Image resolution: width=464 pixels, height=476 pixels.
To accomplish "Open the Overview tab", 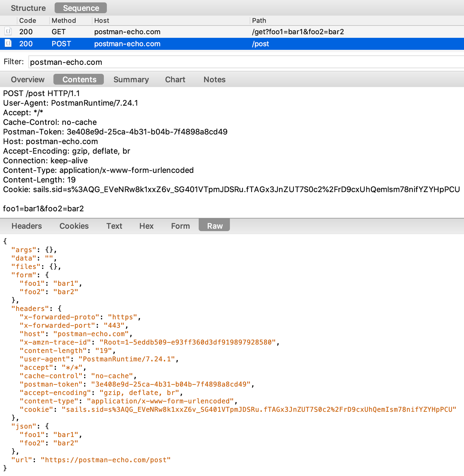I will 28,80.
